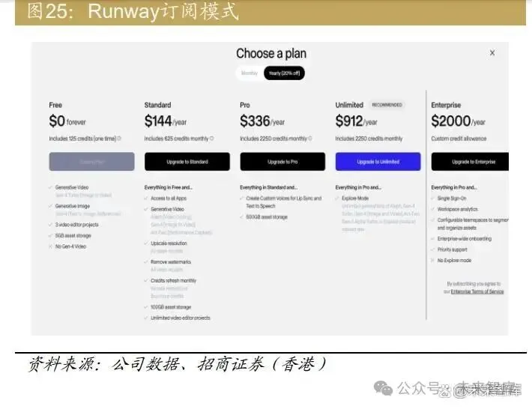
Task: Click info icon beside 625 credits monthly
Action: click(212, 139)
